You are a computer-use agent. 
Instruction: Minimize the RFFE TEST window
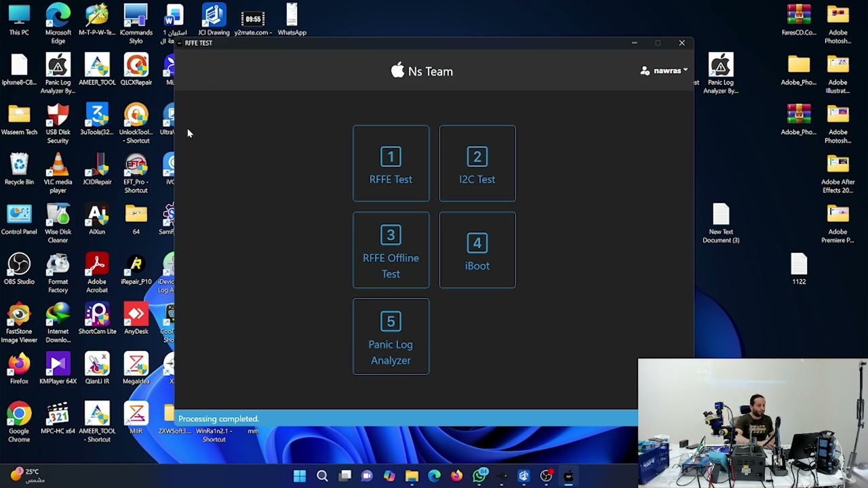click(634, 43)
